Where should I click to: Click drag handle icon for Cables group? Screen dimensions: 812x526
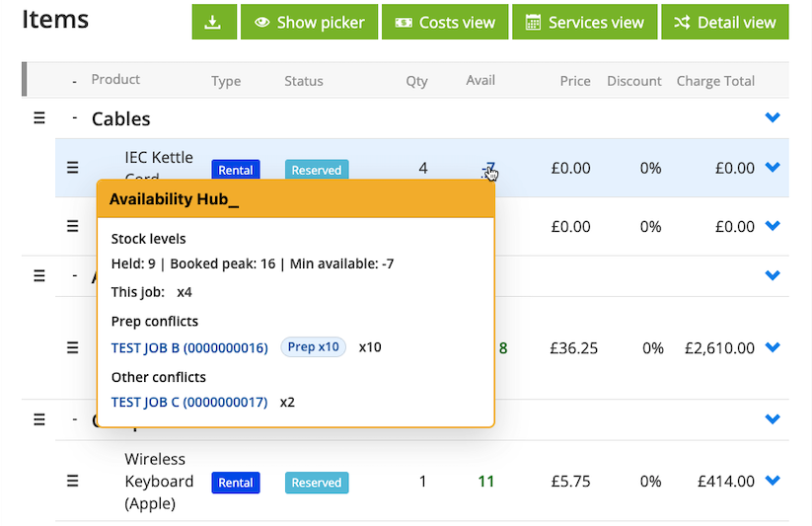(x=39, y=118)
